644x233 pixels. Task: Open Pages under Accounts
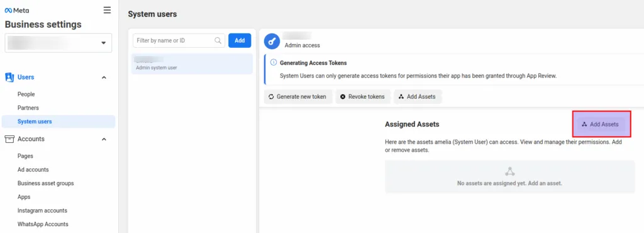coord(25,156)
